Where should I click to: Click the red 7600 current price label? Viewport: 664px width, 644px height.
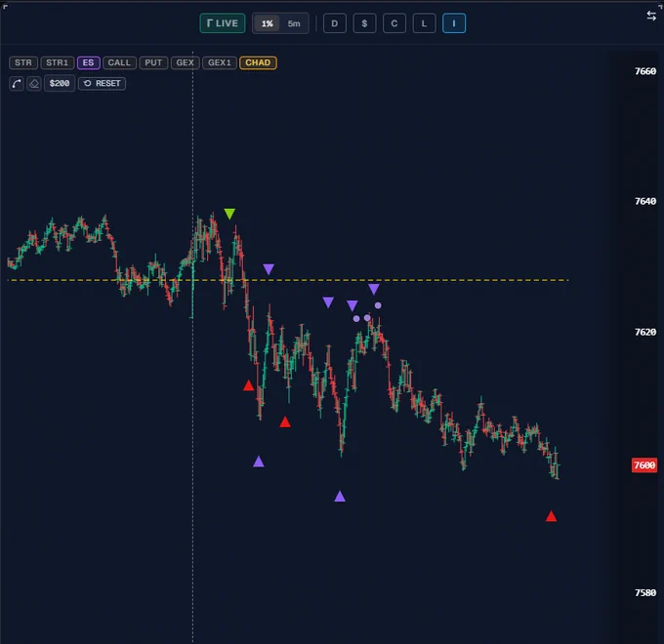click(644, 465)
